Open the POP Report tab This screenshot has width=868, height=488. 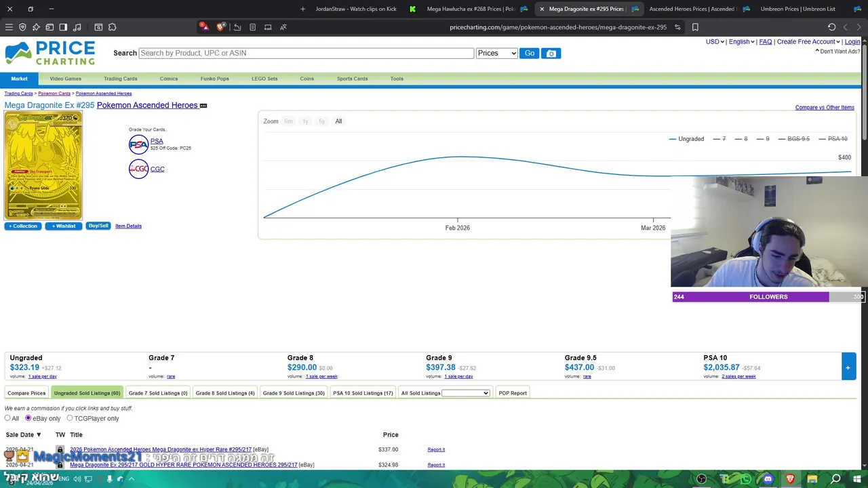(x=513, y=393)
